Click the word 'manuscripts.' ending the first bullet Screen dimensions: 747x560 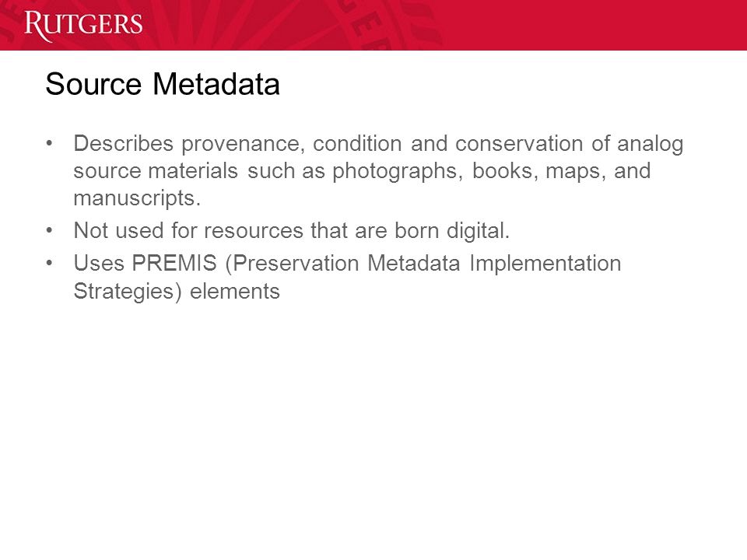tap(137, 198)
